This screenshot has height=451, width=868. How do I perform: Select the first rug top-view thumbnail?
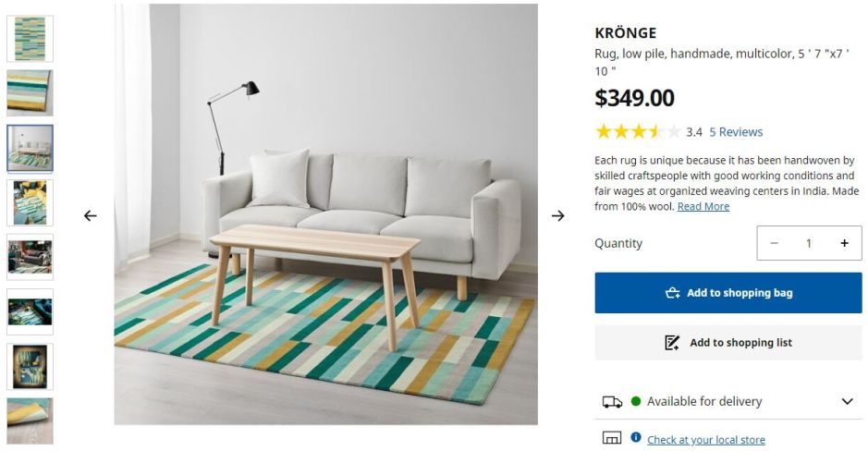point(30,38)
